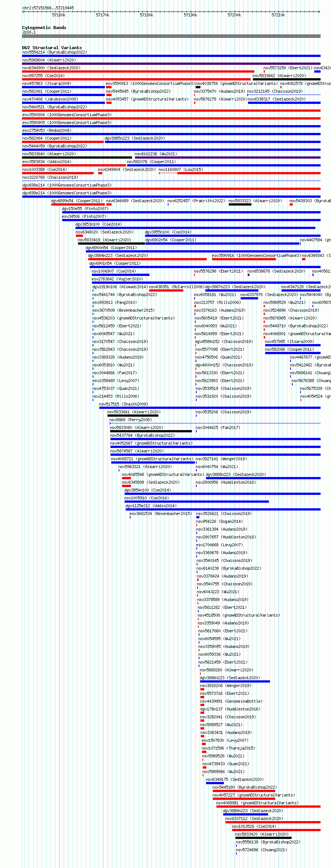This screenshot has width=331, height=868.
Task: Open variant nsv6344900 (Sedlazeck2020)
Action: point(51,68)
